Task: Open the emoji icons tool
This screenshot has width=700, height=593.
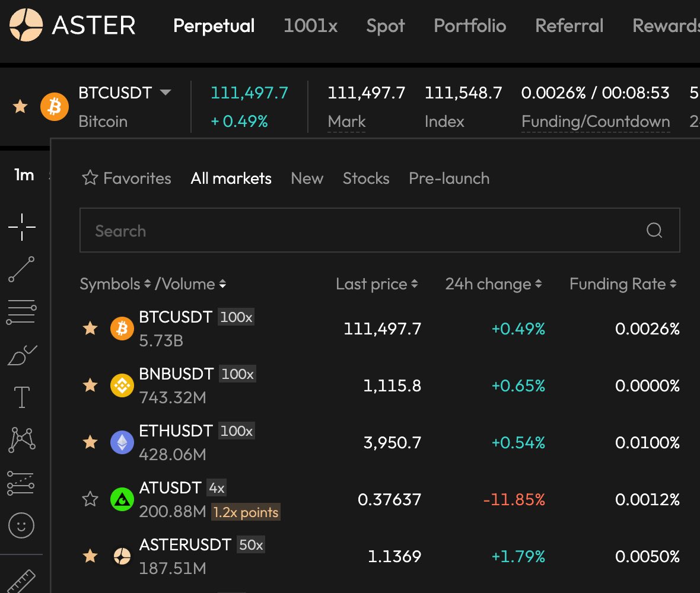Action: (x=21, y=525)
